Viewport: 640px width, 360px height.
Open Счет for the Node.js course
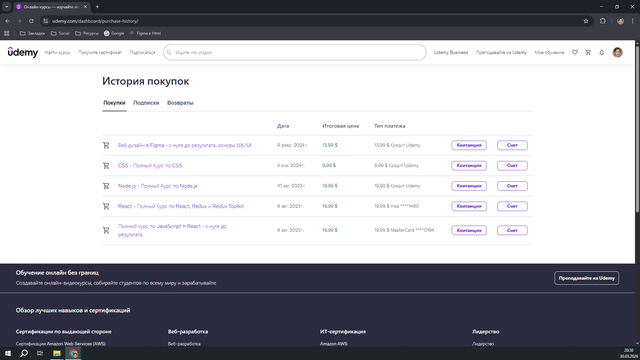[x=512, y=186]
